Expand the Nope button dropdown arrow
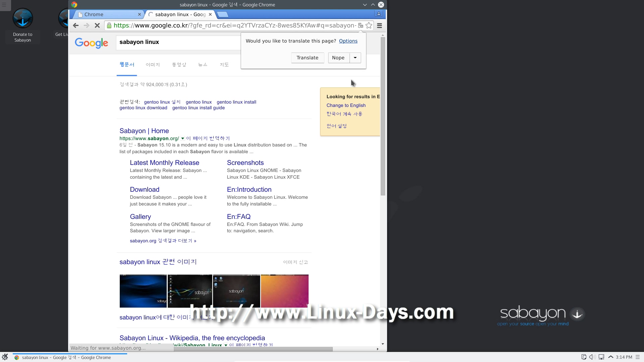Image resolution: width=644 pixels, height=362 pixels. click(x=355, y=58)
